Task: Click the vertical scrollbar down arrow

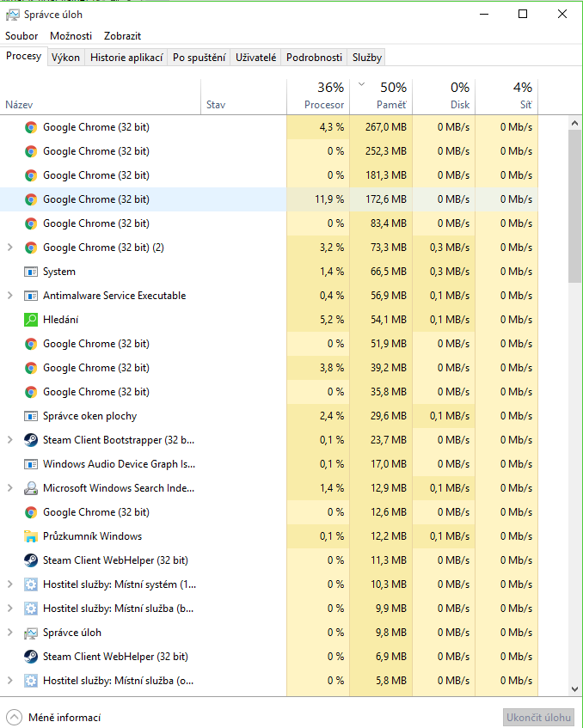Action: [574, 688]
